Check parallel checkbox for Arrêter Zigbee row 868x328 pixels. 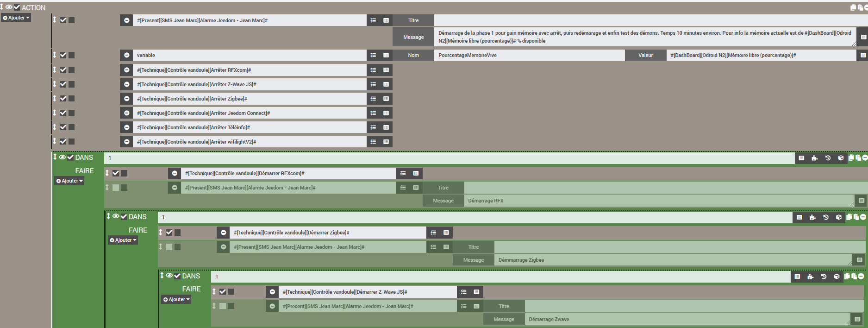tap(72, 99)
